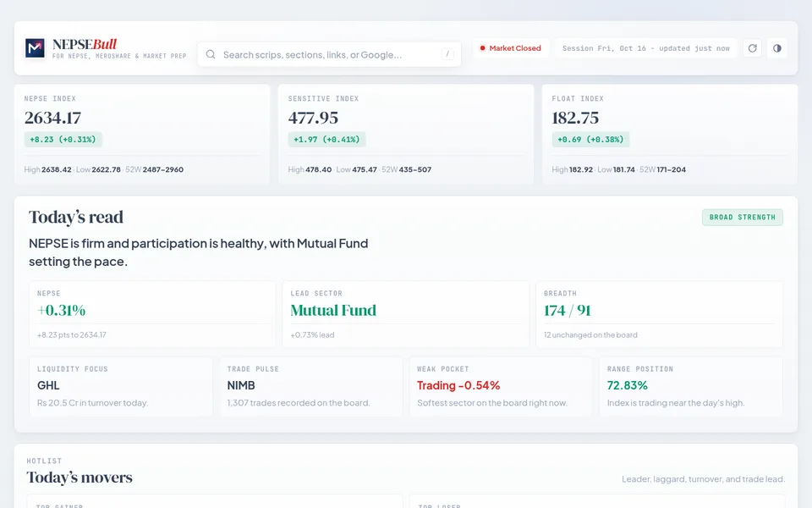Click the Session Fri, Oct 16 label
The height and width of the screenshot is (508, 812).
645,48
